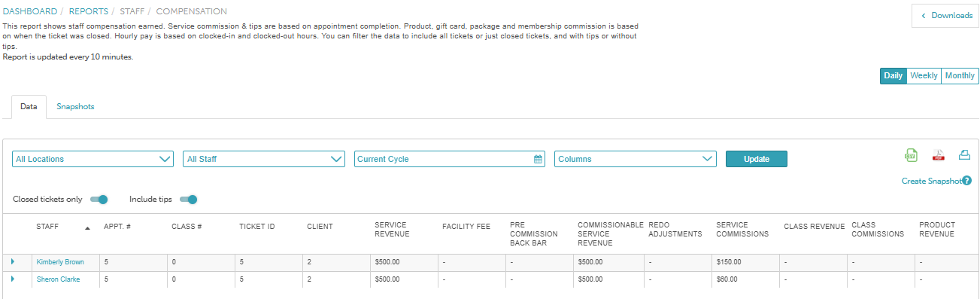The height and width of the screenshot is (299, 980).
Task: Open All Staff dropdown
Action: [x=264, y=159]
